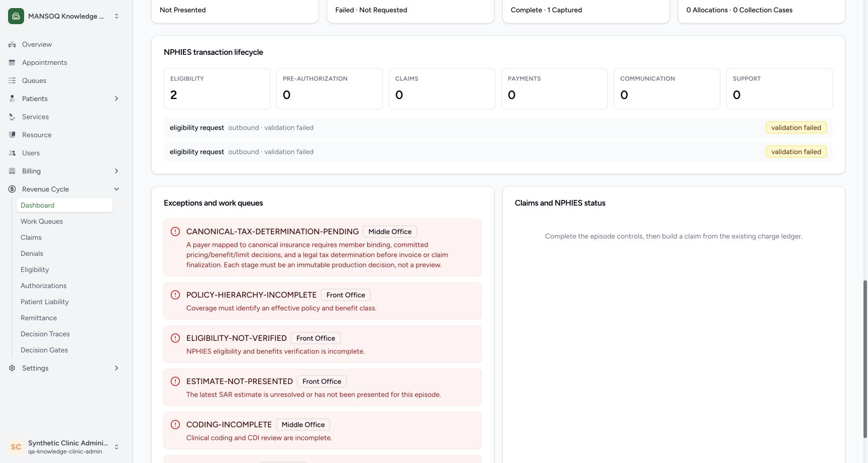Click the Settings gear icon
868x463 pixels.
12,368
